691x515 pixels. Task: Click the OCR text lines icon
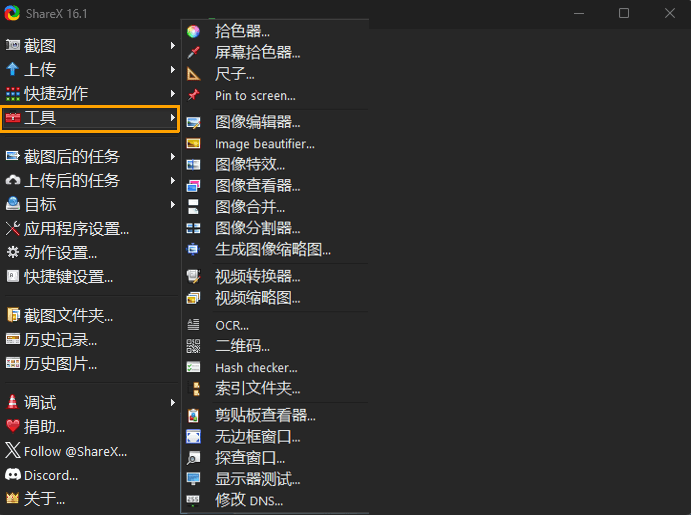coord(193,325)
